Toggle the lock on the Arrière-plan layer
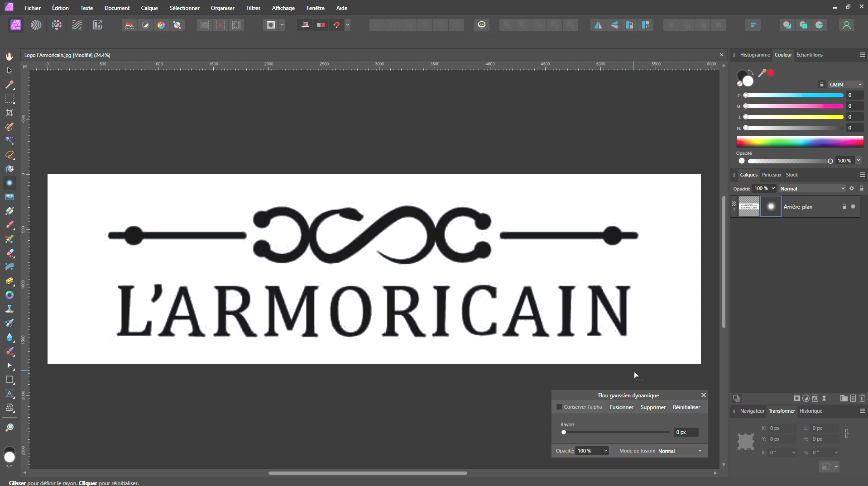 844,207
